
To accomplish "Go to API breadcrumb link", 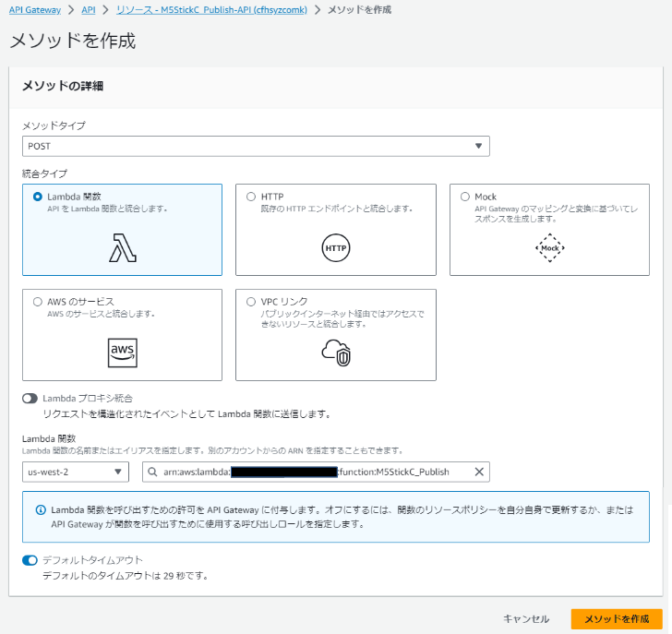I will click(89, 10).
